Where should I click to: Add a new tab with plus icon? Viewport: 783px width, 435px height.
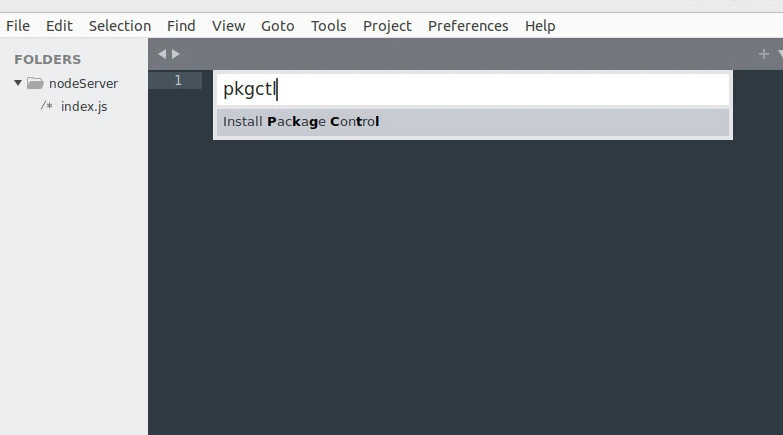(764, 54)
